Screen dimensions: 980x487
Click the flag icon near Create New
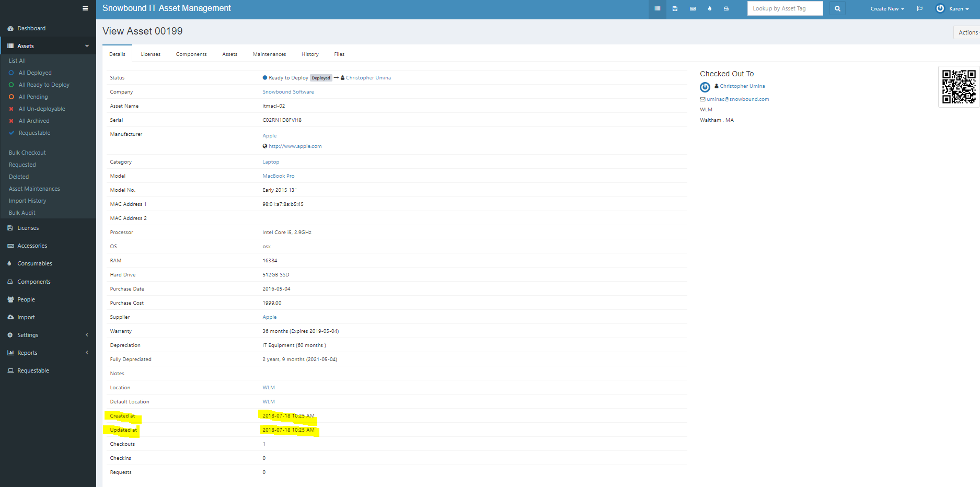(x=920, y=8)
